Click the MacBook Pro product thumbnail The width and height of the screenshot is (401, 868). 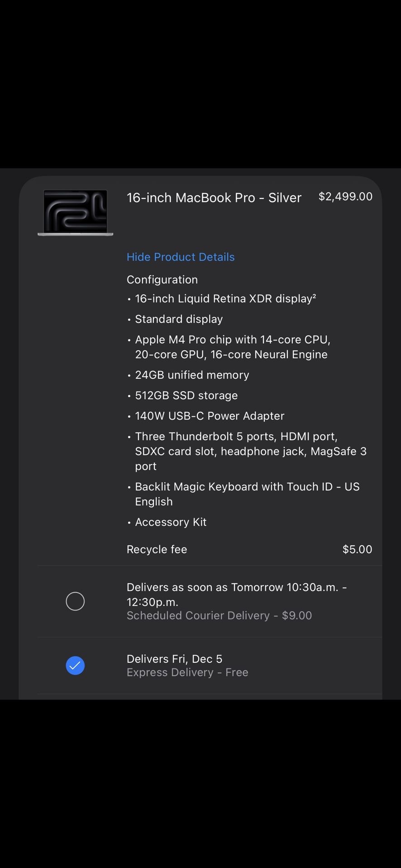click(75, 212)
